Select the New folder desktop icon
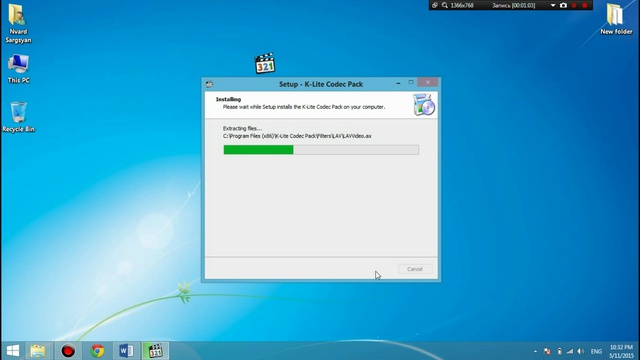Screen dimensions: 640x360 [616, 19]
